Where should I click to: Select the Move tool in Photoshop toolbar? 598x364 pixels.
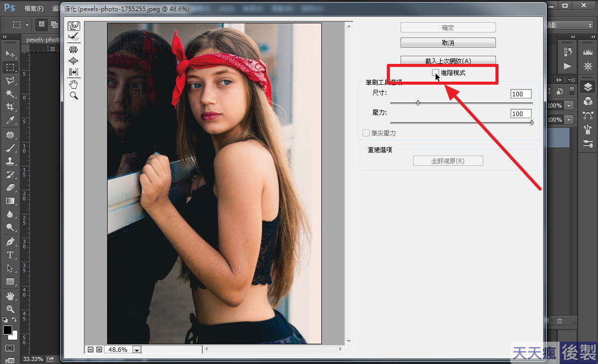pos(10,54)
